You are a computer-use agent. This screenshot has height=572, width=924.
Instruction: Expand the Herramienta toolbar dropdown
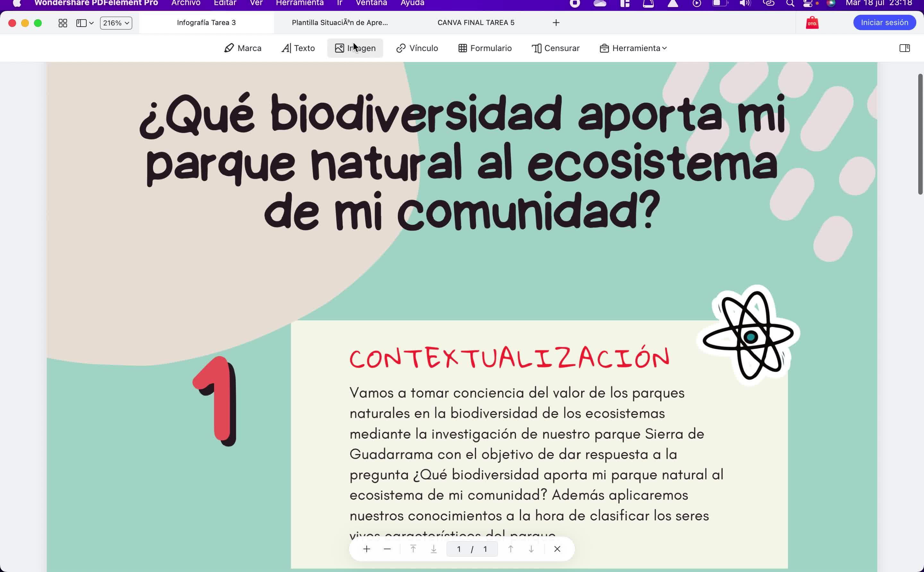633,48
